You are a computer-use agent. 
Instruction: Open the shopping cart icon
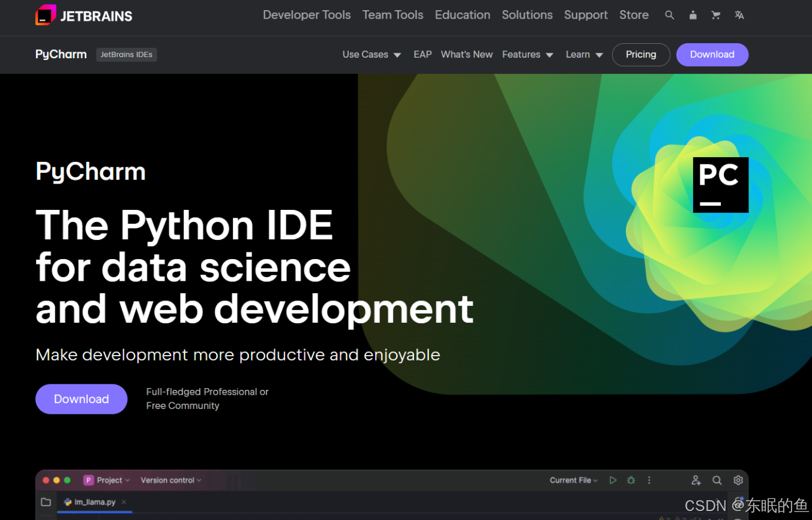(715, 16)
